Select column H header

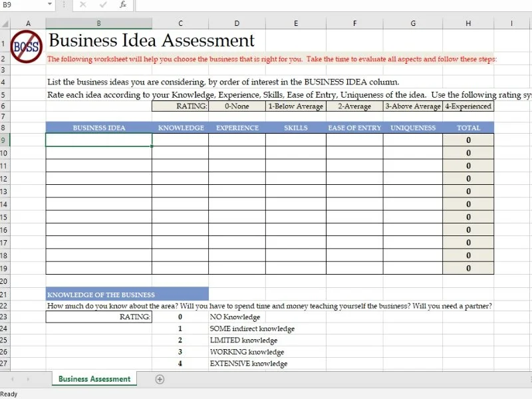468,23
